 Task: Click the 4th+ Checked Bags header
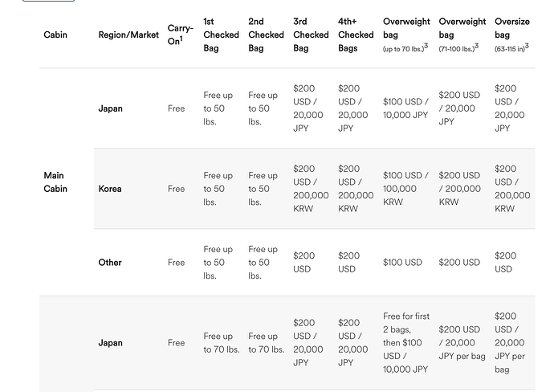(356, 35)
